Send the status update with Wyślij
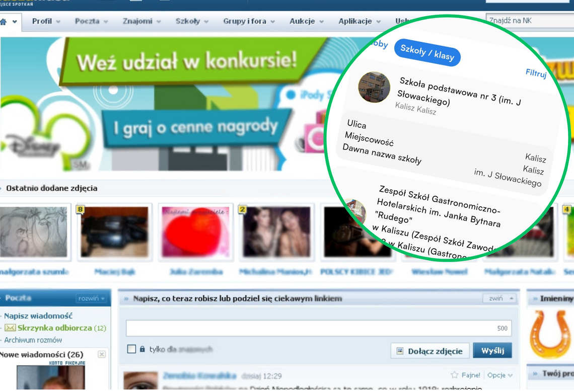This screenshot has width=574, height=392. click(x=492, y=351)
